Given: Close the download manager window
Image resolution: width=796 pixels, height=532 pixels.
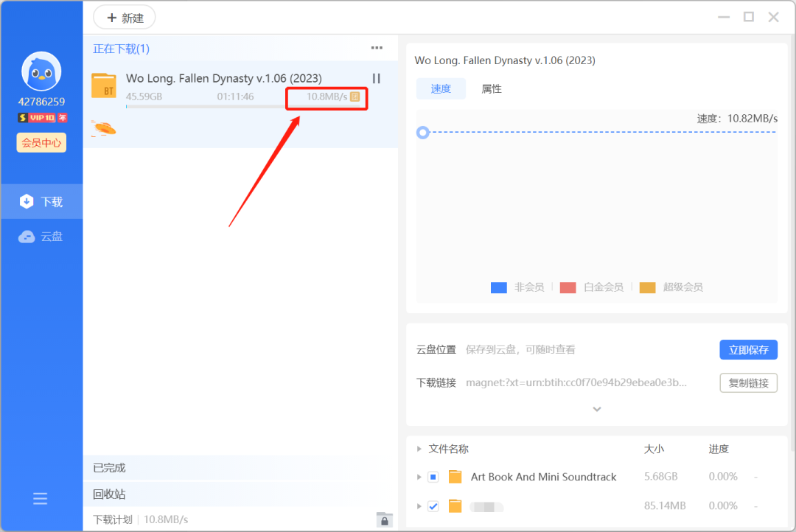Looking at the screenshot, I should pos(774,17).
